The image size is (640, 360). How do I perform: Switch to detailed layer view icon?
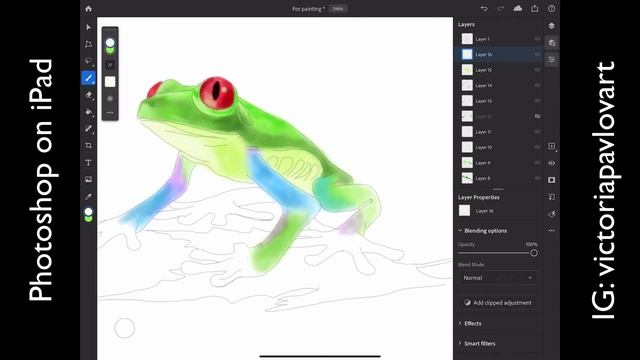point(551,43)
